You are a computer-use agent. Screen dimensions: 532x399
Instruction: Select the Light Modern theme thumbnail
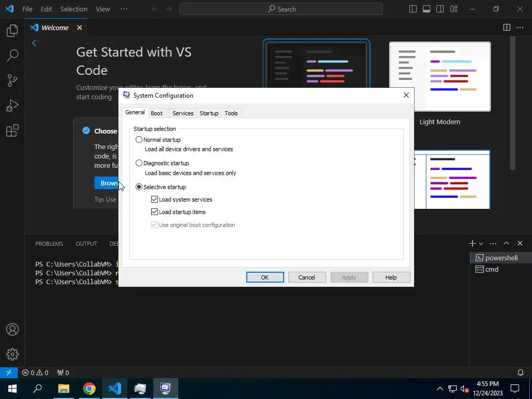click(440, 76)
